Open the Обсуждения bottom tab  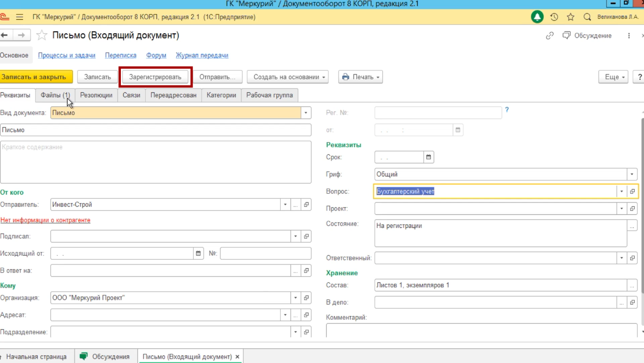[105, 356]
